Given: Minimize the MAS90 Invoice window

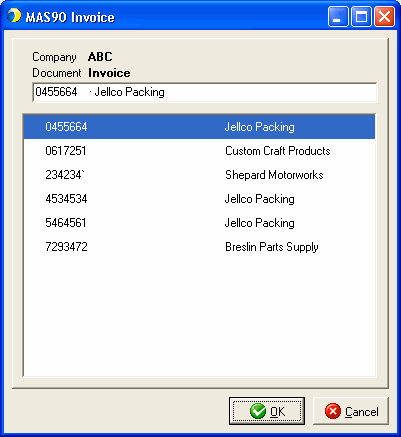Looking at the screenshot, I should (x=338, y=16).
